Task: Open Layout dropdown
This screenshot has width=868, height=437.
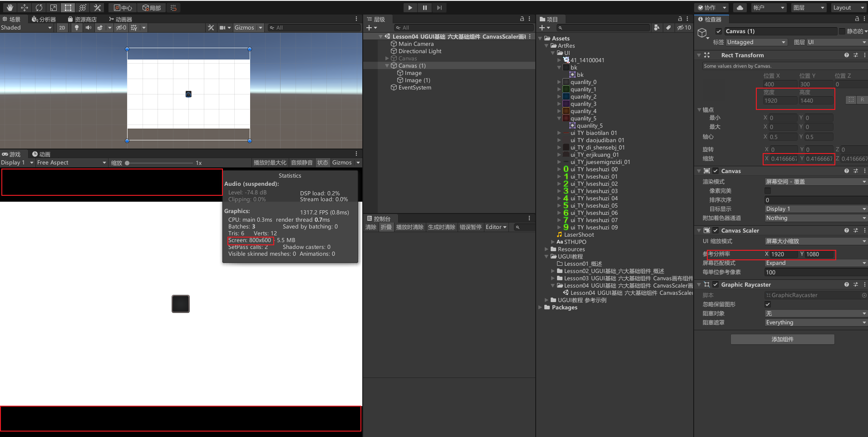Action: (848, 8)
